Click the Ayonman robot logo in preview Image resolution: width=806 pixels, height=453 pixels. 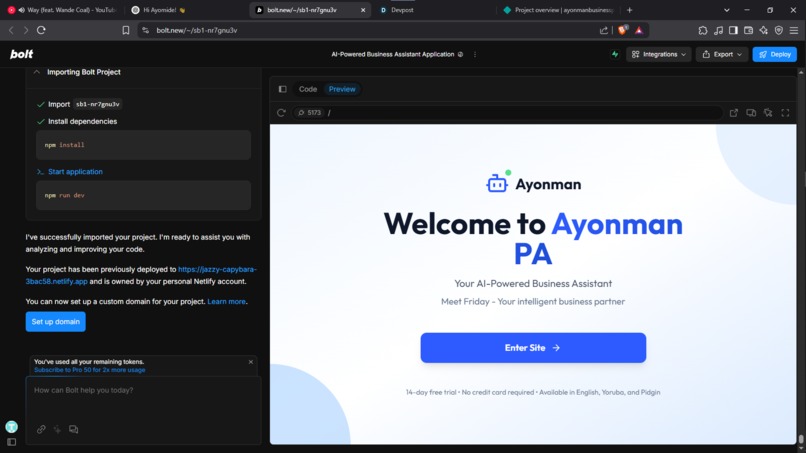498,182
